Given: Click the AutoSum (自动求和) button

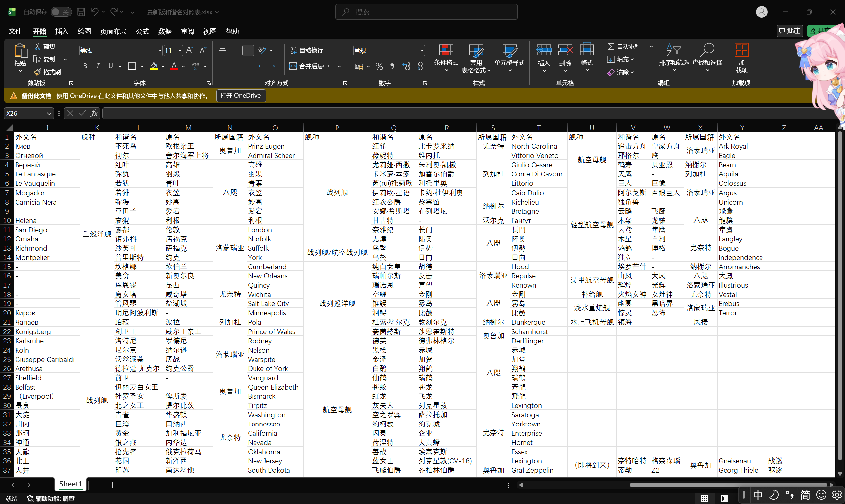Looking at the screenshot, I should pos(624,47).
